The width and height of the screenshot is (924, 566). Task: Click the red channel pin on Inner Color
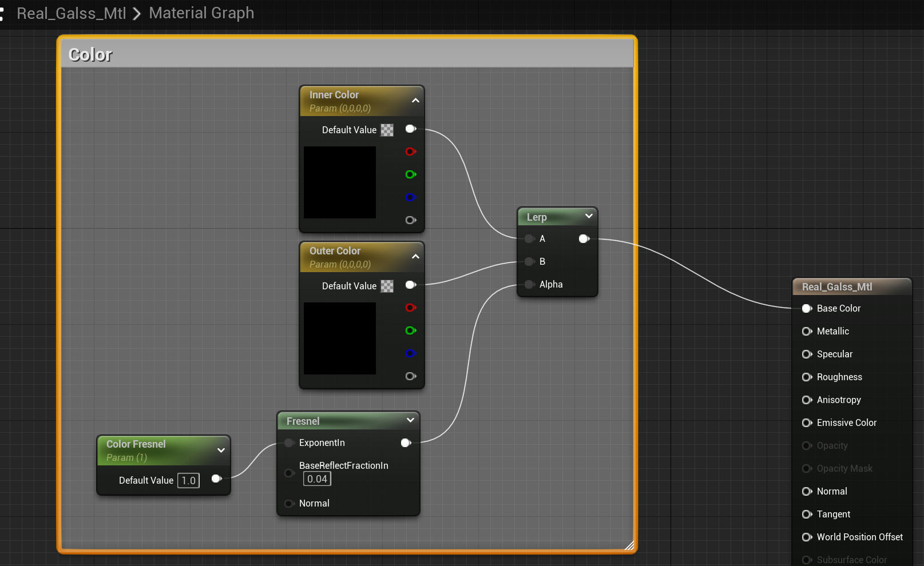(x=410, y=152)
